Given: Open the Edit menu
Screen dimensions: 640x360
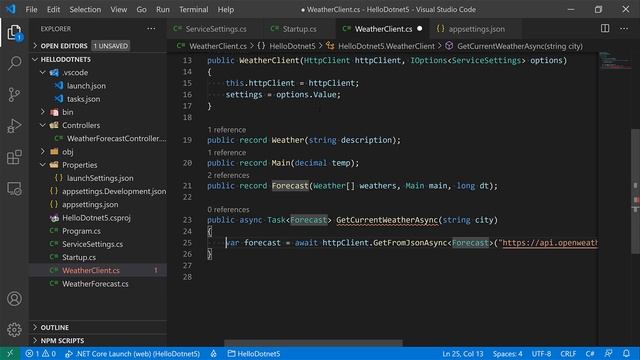Looking at the screenshot, I should (x=53, y=9).
